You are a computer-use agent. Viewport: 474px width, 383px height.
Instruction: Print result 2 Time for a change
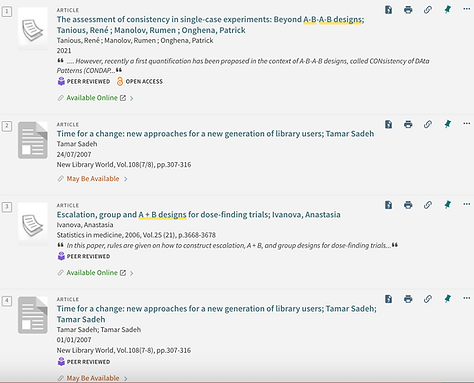[x=408, y=124]
